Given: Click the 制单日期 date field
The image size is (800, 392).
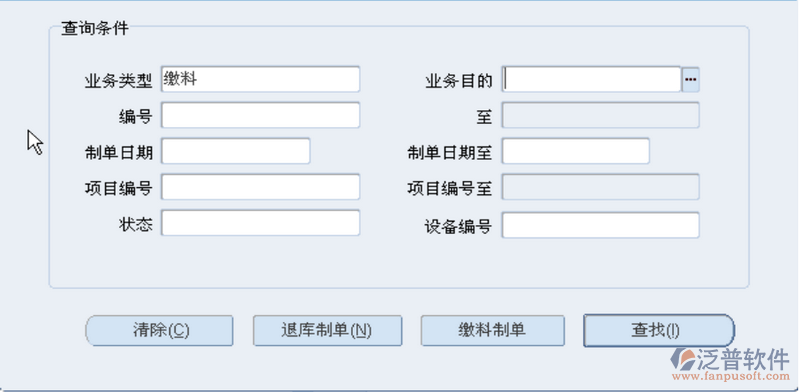Looking at the screenshot, I should coord(236,151).
